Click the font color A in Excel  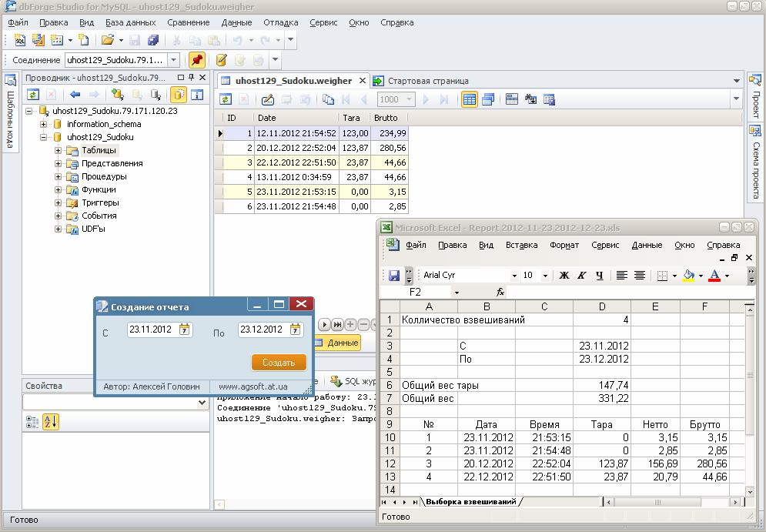(714, 276)
